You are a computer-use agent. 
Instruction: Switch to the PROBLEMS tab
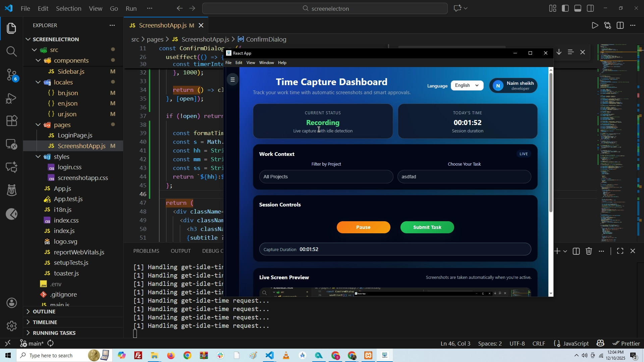[146, 251]
